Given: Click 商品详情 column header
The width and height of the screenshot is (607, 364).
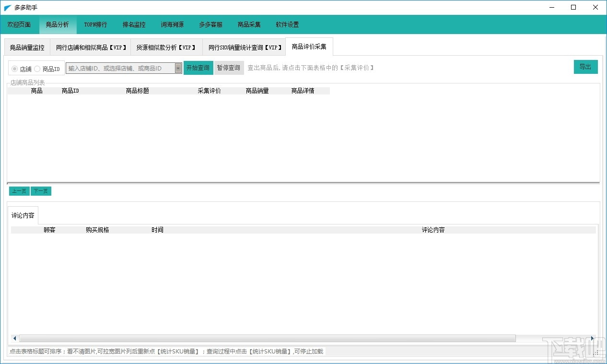Looking at the screenshot, I should (x=303, y=91).
